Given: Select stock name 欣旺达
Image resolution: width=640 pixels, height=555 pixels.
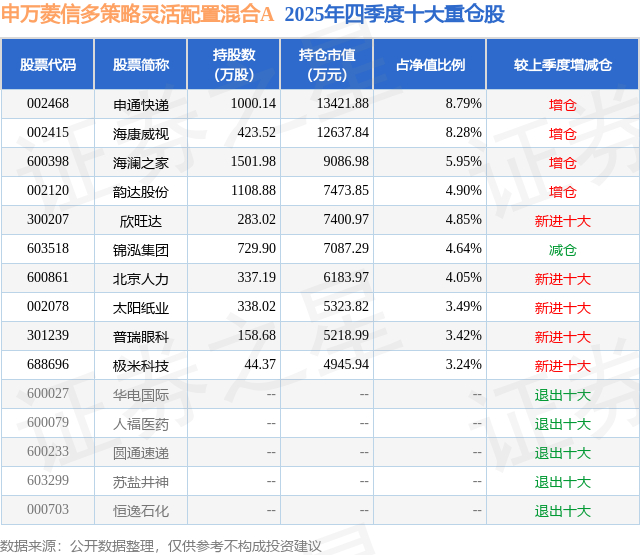Looking at the screenshot, I should coord(141,221).
